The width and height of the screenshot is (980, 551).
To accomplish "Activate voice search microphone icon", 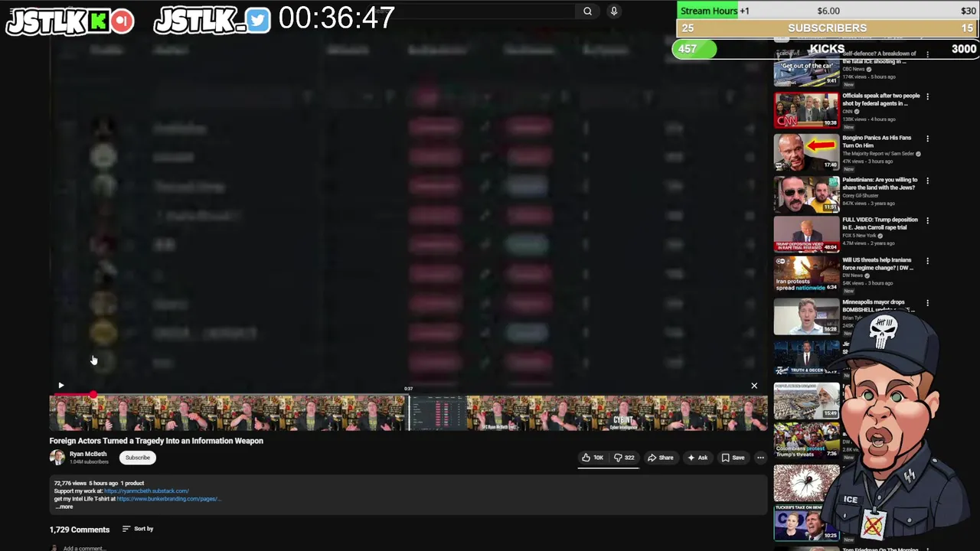I will click(x=613, y=11).
